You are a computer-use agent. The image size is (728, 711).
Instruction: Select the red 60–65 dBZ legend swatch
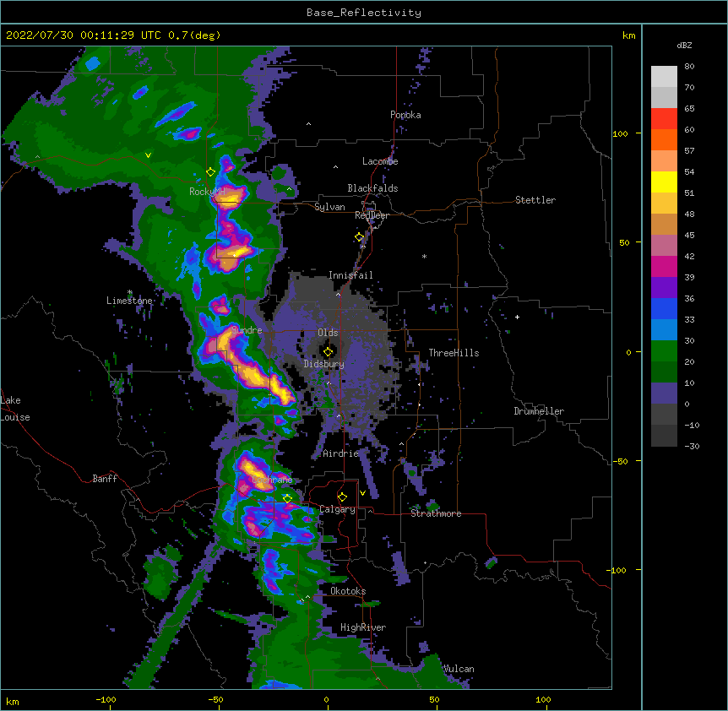pyautogui.click(x=664, y=118)
